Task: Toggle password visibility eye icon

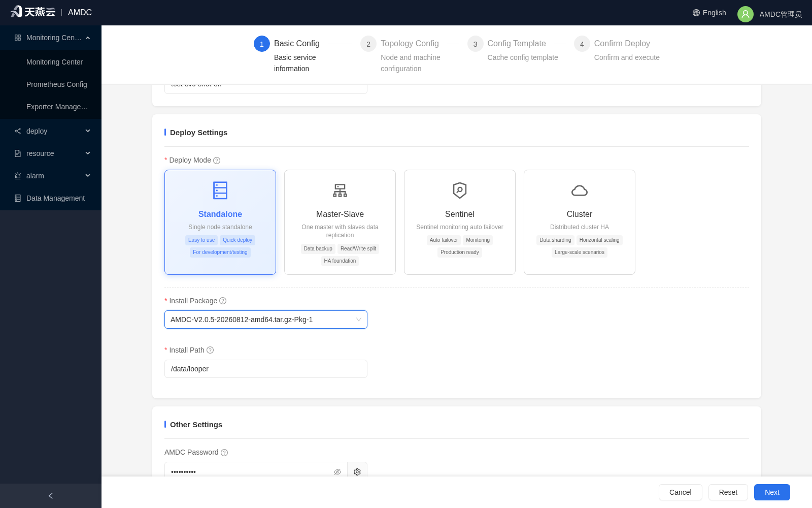Action: (337, 472)
